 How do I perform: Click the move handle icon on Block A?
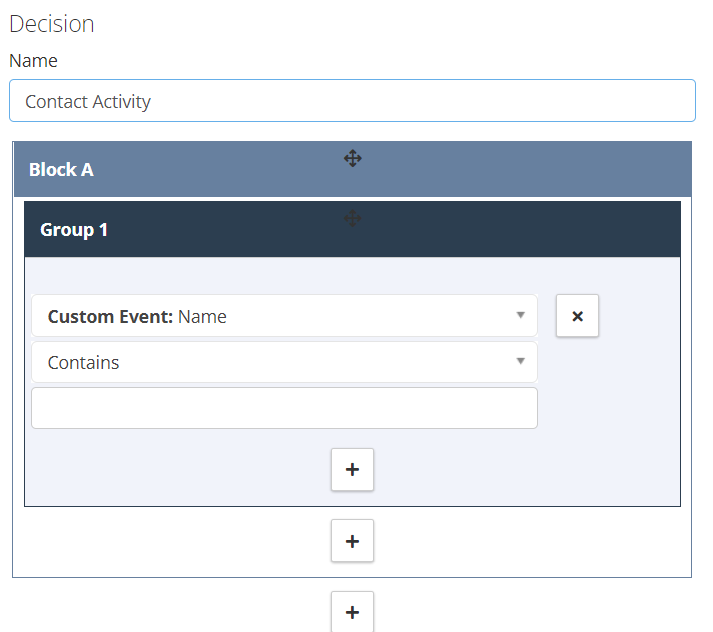[352, 159]
